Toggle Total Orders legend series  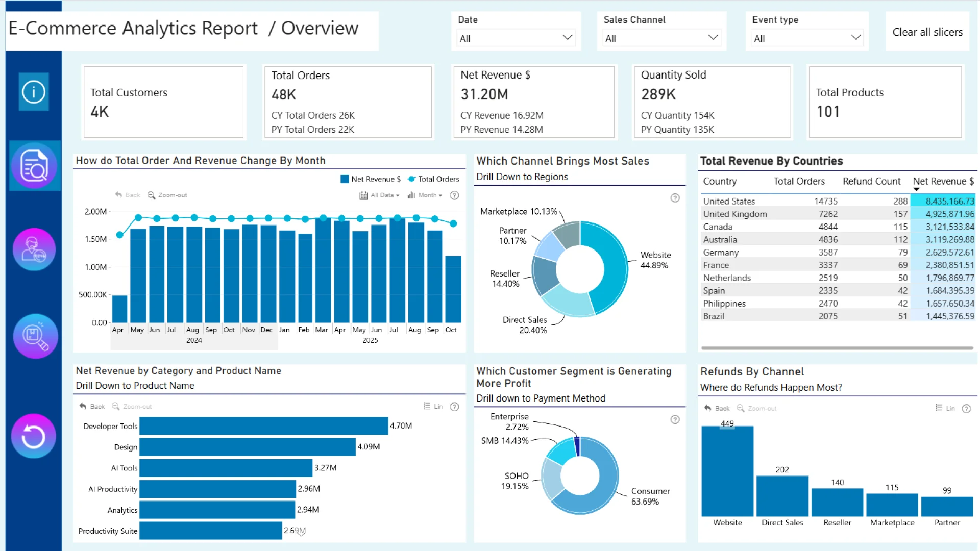pyautogui.click(x=433, y=179)
